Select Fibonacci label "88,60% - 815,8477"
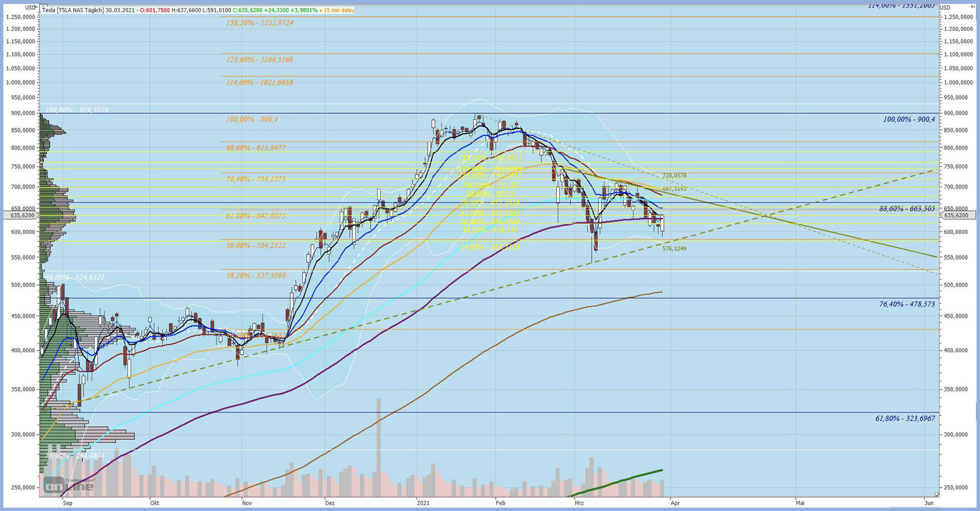Screen dimensions: 980x511 coord(256,148)
